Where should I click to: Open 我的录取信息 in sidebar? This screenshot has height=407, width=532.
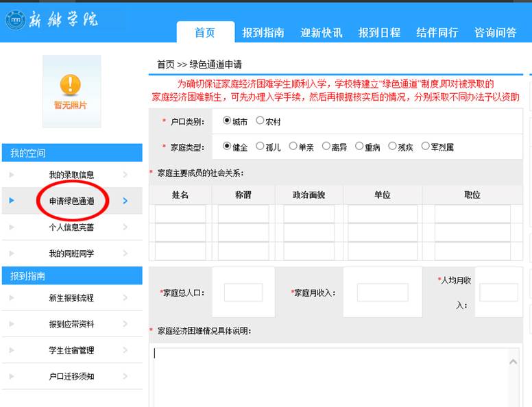click(71, 175)
